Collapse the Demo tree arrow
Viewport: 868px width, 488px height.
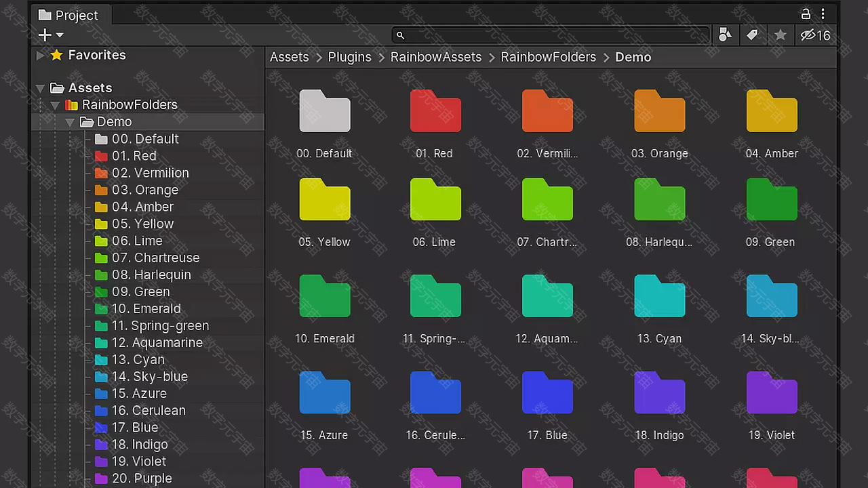pos(70,122)
